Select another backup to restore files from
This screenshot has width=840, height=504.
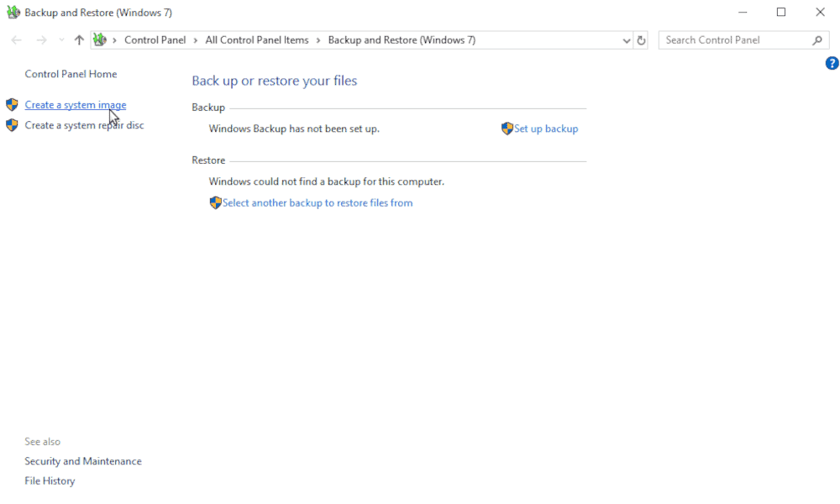click(x=318, y=203)
